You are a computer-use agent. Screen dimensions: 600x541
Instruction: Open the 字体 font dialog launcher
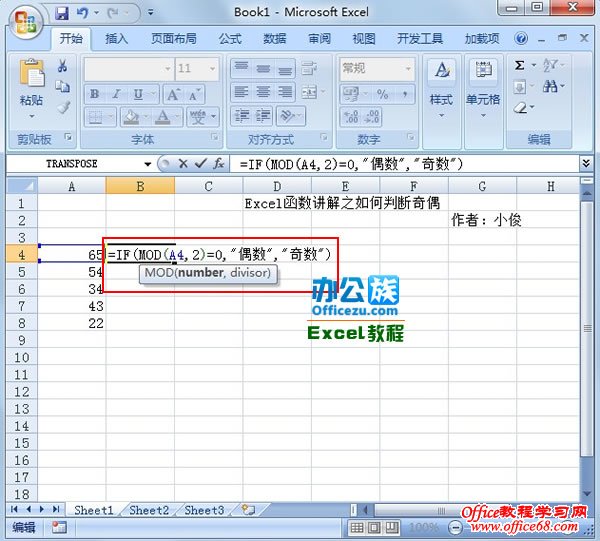[214, 137]
